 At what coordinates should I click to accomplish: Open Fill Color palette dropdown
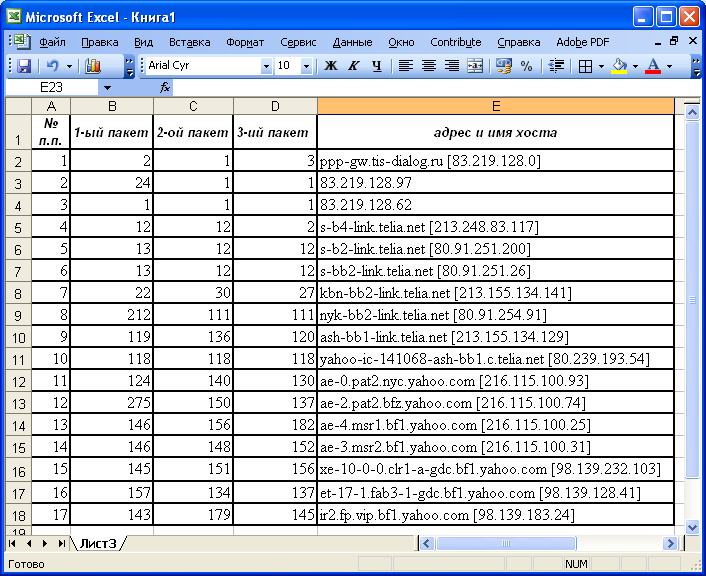coord(635,66)
